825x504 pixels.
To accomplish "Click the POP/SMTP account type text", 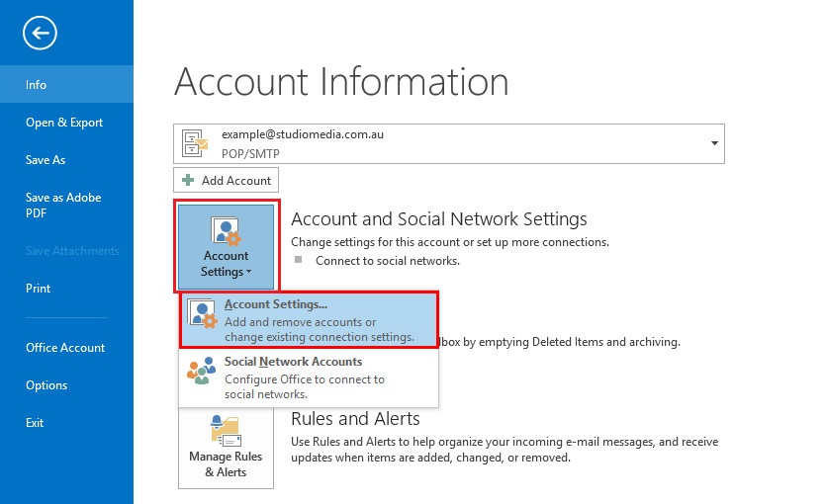I will (x=250, y=153).
